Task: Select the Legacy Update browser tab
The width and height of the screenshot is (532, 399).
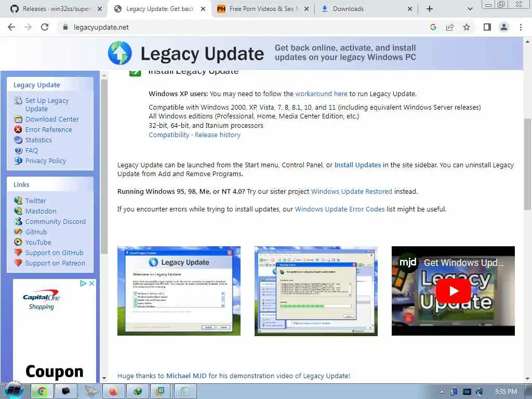Action: [x=160, y=9]
